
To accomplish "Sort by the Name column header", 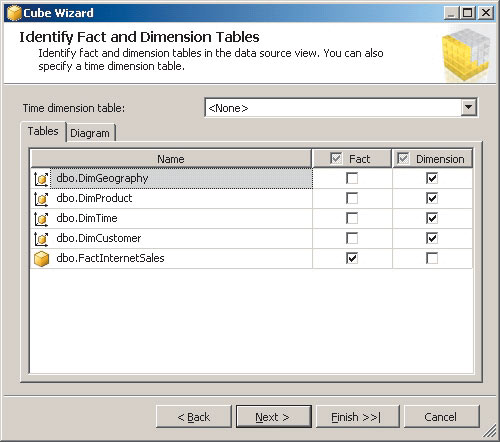I will [171, 159].
